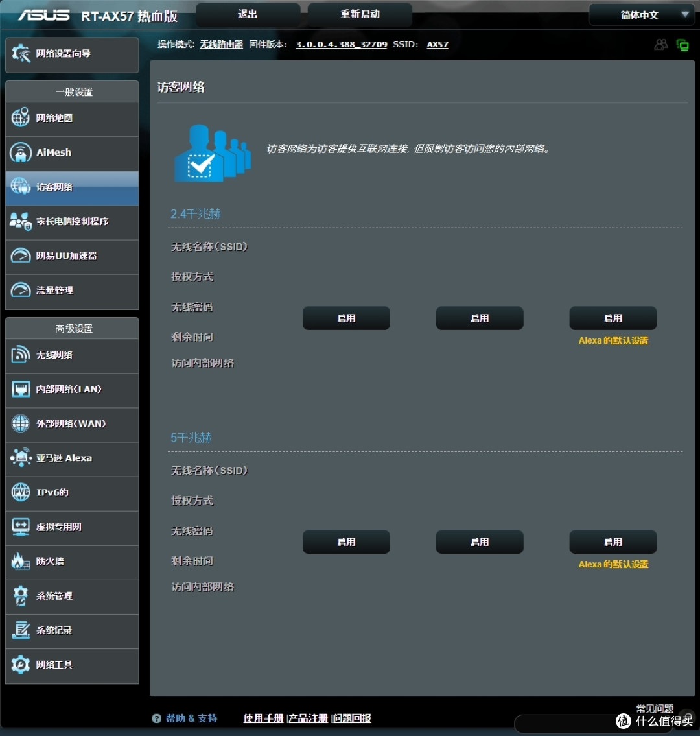Click the LAN ethernet port icon
This screenshot has height=736, width=700.
[21, 389]
